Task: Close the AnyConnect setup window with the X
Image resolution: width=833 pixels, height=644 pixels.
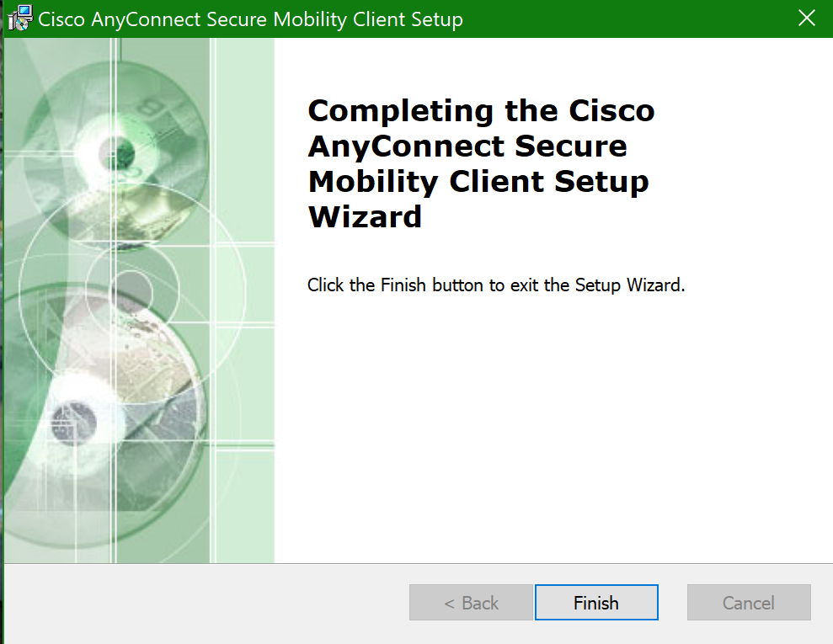Action: (806, 18)
